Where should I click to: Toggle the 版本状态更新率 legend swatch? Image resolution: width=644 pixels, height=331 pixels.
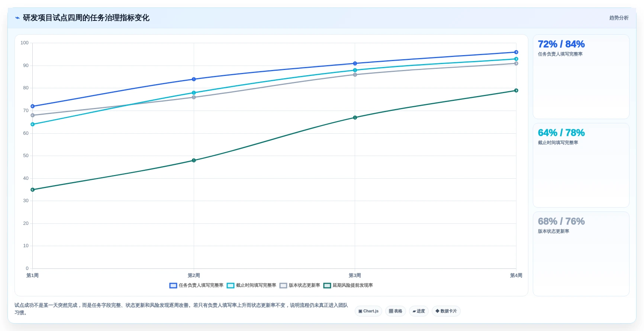[283, 286]
